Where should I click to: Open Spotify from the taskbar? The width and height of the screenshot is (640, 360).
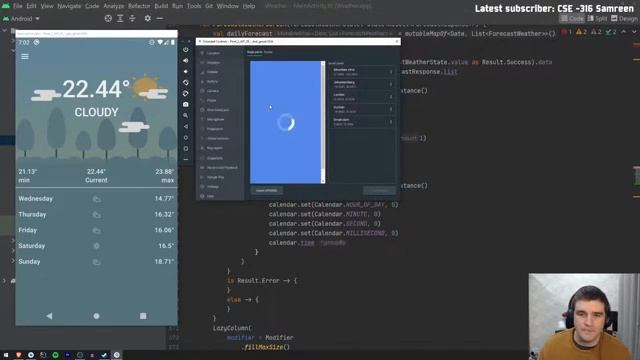click(x=55, y=355)
